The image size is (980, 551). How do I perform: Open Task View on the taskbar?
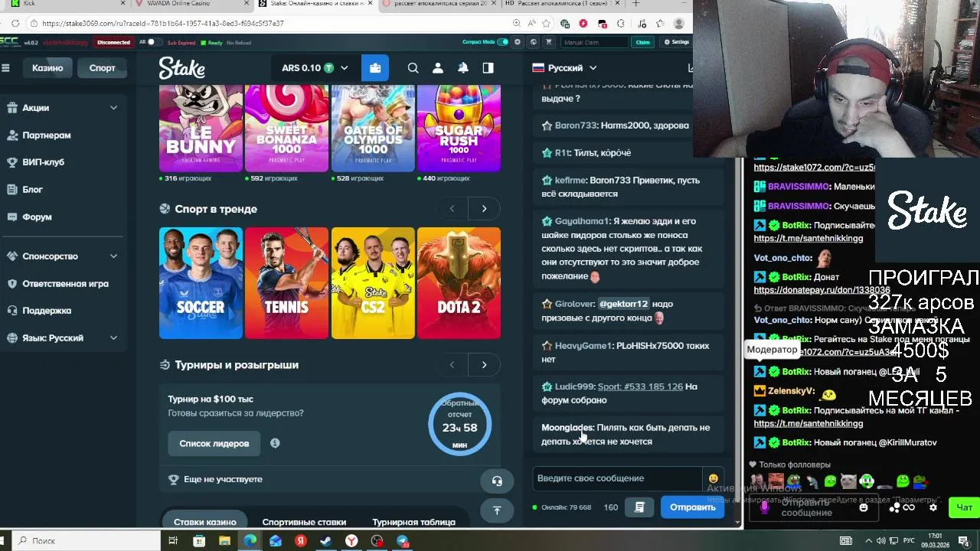coord(173,541)
